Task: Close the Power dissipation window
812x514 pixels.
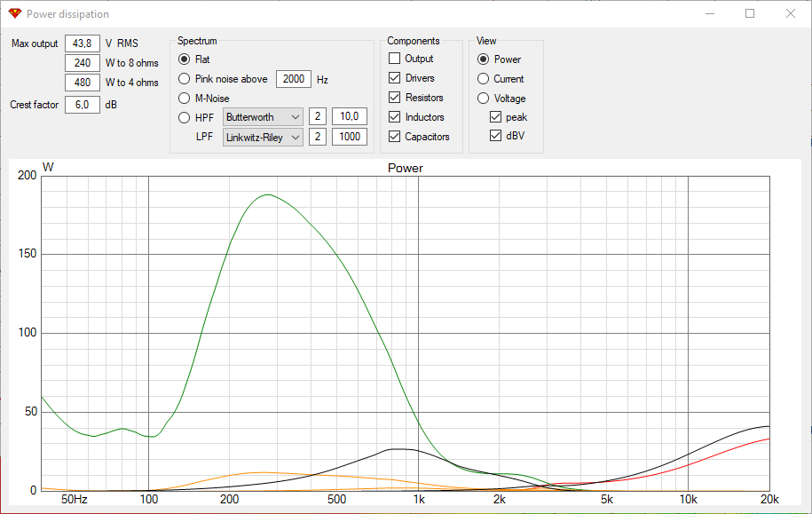Action: (x=790, y=13)
